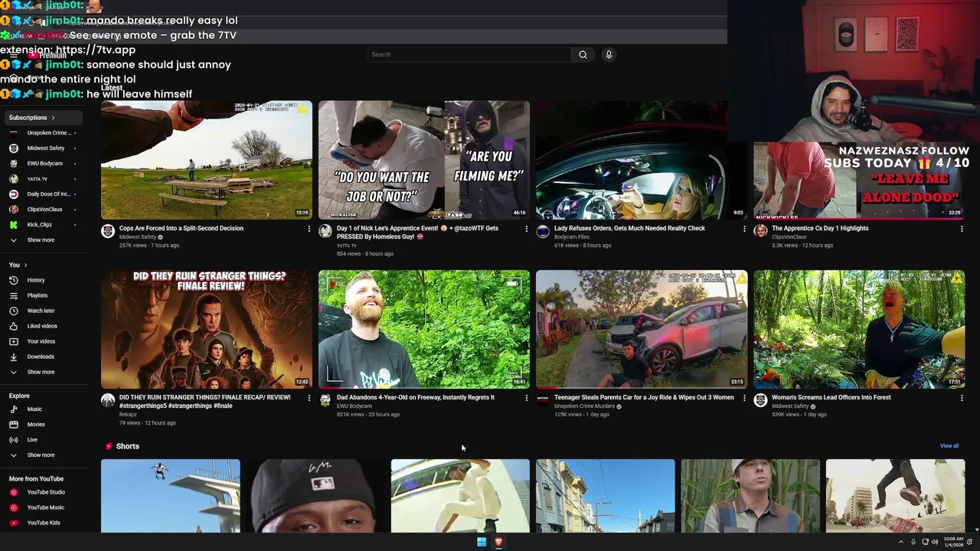Open options for Woman's Screams video

pyautogui.click(x=962, y=398)
